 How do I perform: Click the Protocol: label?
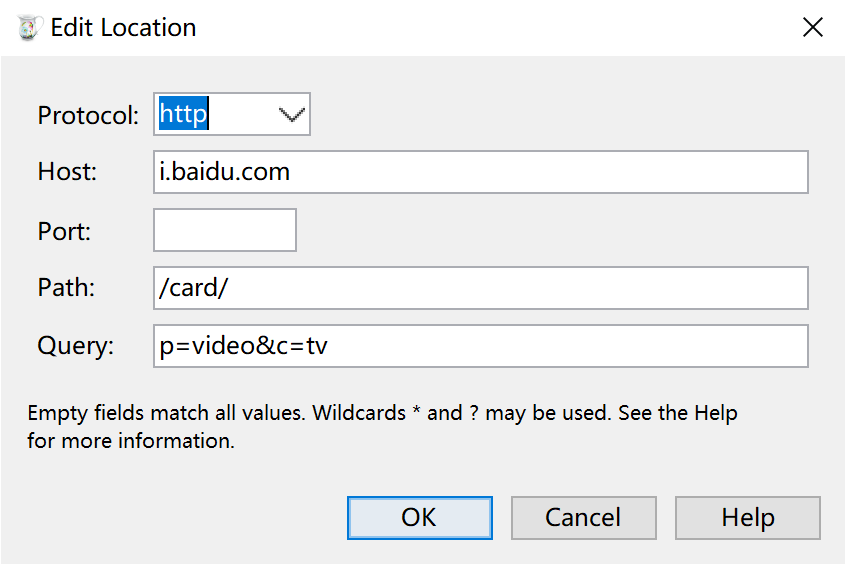(x=88, y=115)
